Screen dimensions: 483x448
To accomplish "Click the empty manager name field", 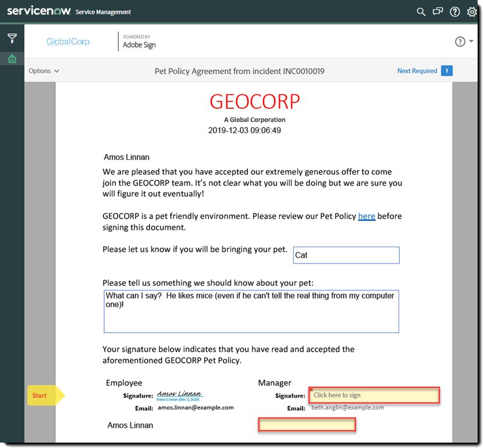I will (x=307, y=425).
